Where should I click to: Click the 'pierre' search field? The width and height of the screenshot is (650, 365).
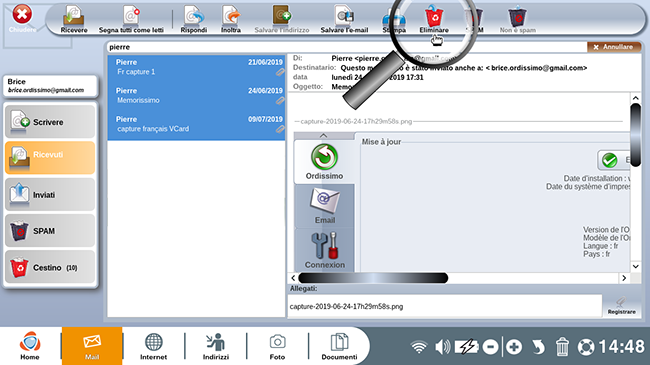346,47
